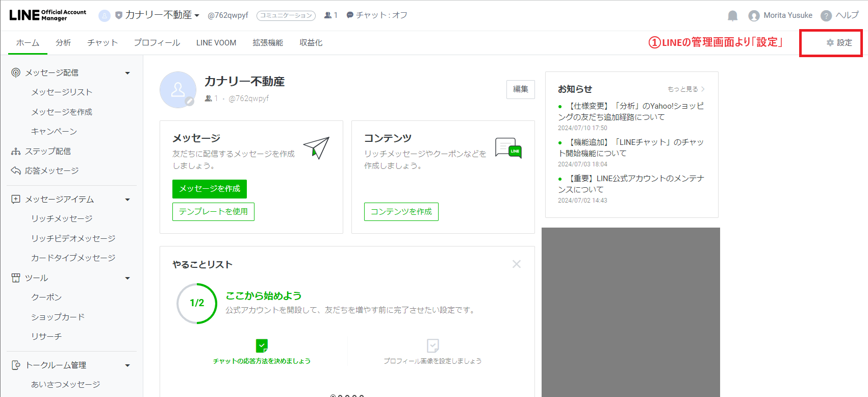Open the 機能追加 LINEチャット notice
Viewport: 868px width, 397px height.
point(631,147)
